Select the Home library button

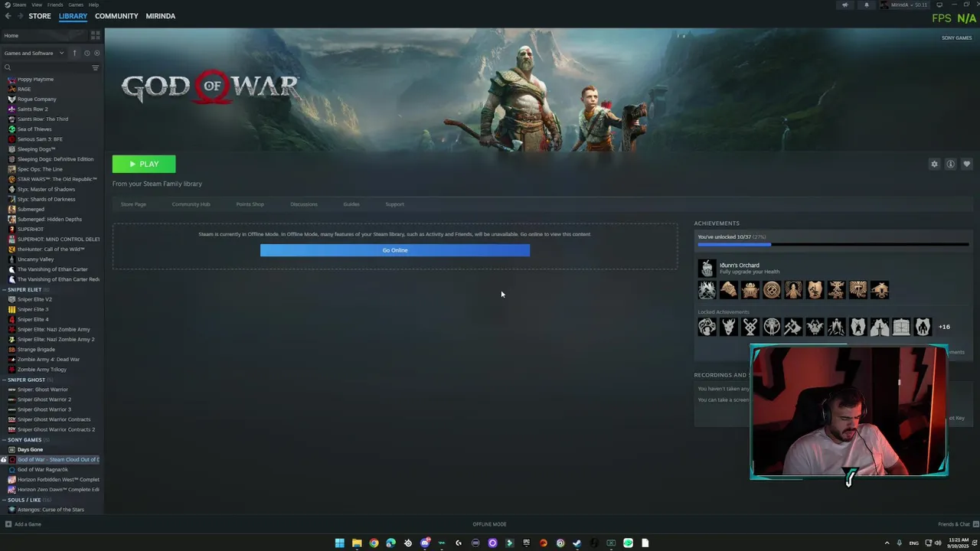coord(44,35)
